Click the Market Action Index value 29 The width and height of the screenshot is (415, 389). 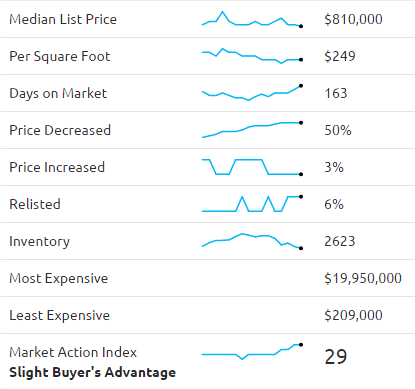(x=336, y=357)
